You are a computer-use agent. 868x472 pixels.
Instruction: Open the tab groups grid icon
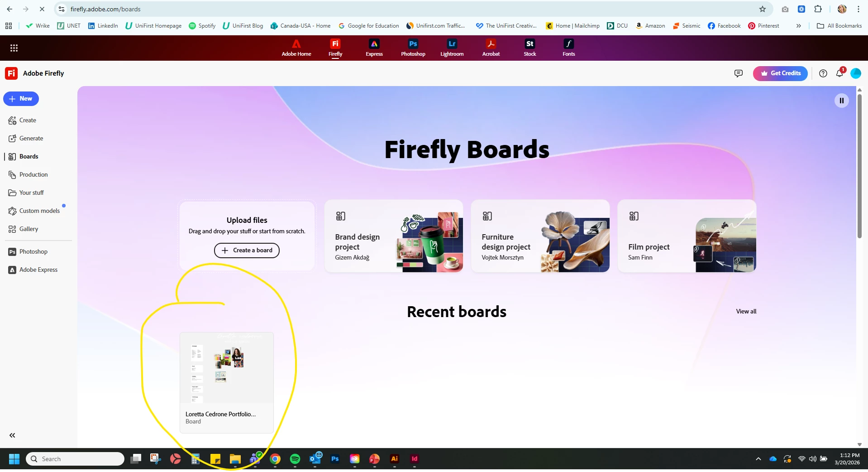9,26
